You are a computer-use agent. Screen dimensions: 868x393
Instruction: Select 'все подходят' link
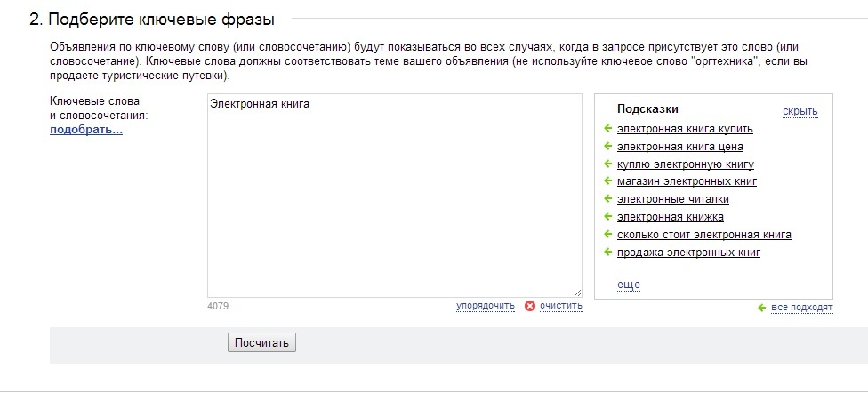[x=802, y=308]
